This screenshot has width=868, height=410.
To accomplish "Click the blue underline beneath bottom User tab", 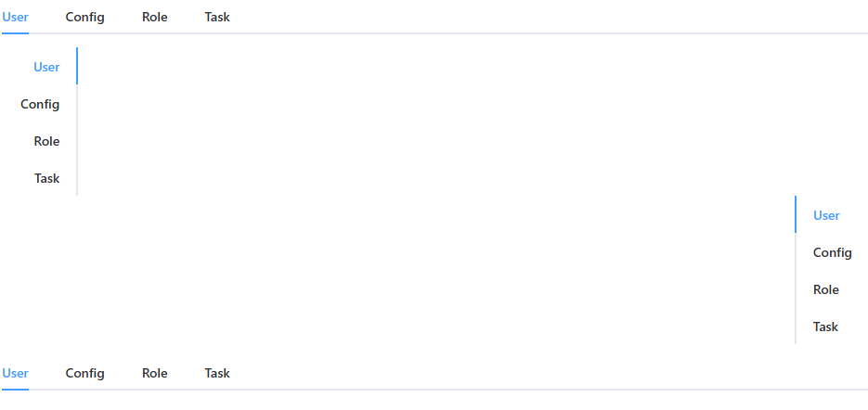I will pos(16,390).
